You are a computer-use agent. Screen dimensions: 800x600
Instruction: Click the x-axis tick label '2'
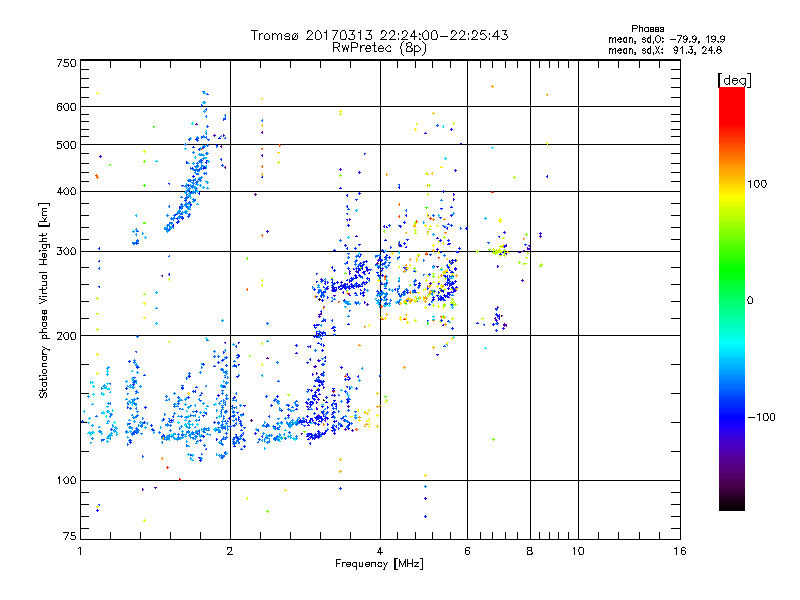pos(230,551)
